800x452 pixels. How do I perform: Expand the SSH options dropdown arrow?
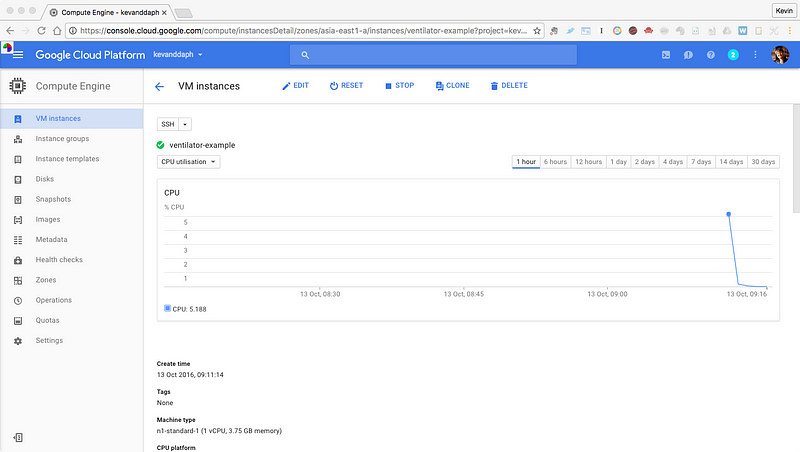[x=185, y=124]
